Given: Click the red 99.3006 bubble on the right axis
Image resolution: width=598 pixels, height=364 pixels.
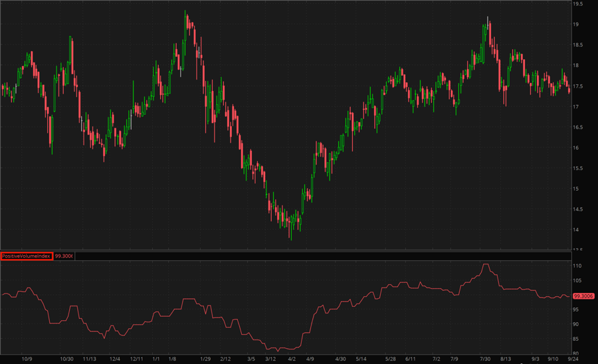Looking at the screenshot, I should tap(583, 296).
